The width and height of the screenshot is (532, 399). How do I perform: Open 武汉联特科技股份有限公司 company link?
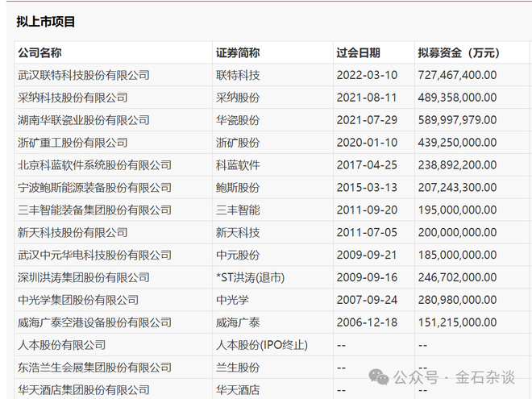tap(83, 75)
